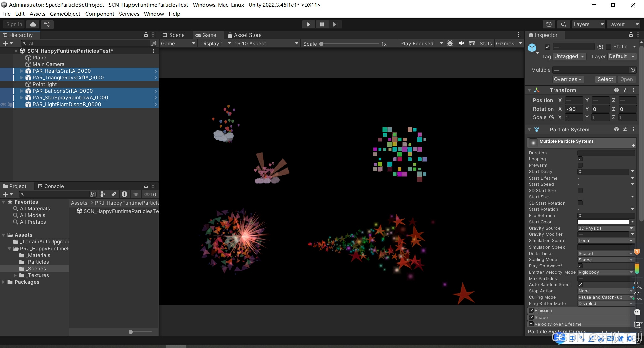Viewport: 644px width, 348px height.
Task: Click the global search magnifier icon
Action: tap(564, 24)
